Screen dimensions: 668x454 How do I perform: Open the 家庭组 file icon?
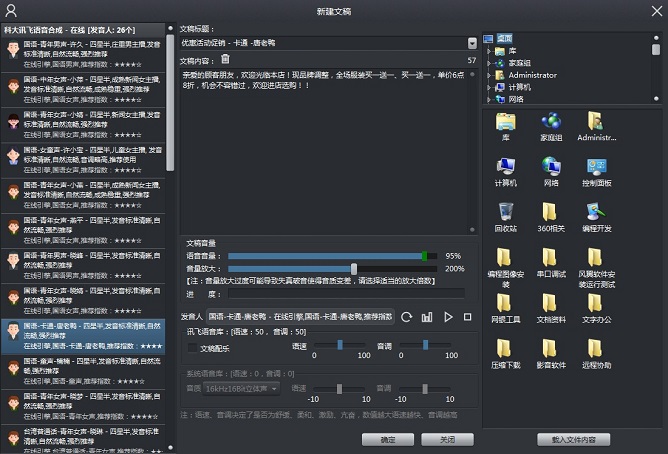pyautogui.click(x=551, y=126)
